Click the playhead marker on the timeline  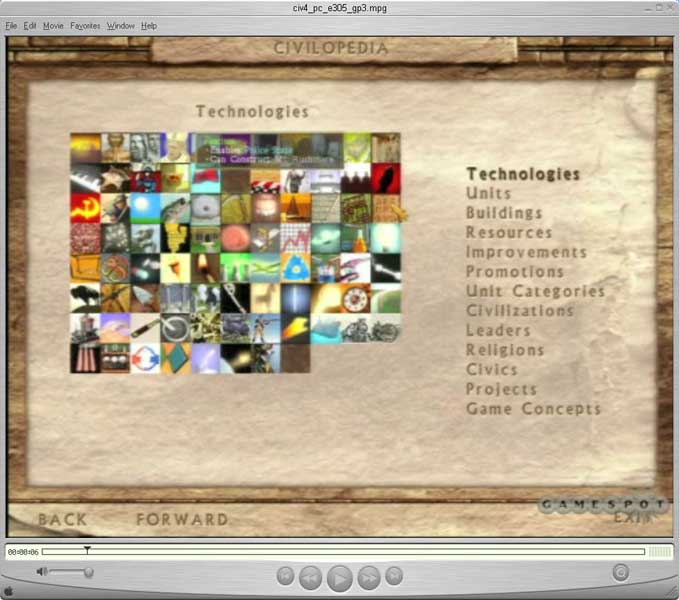coord(87,549)
